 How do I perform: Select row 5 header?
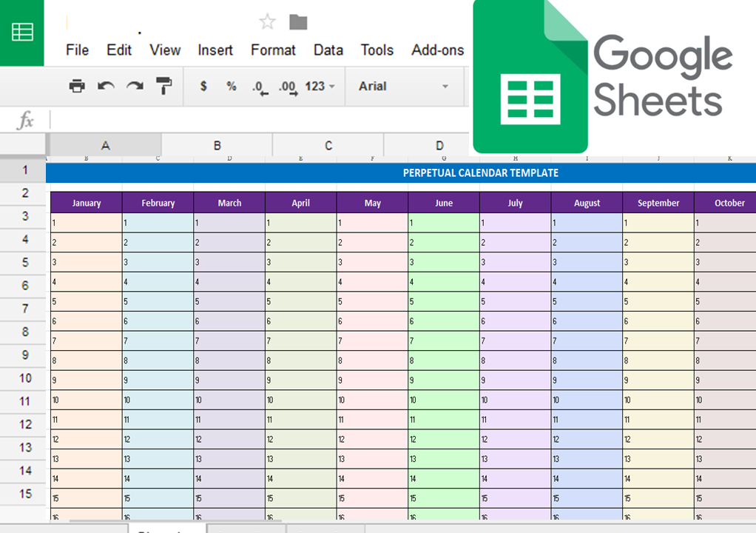(24, 262)
